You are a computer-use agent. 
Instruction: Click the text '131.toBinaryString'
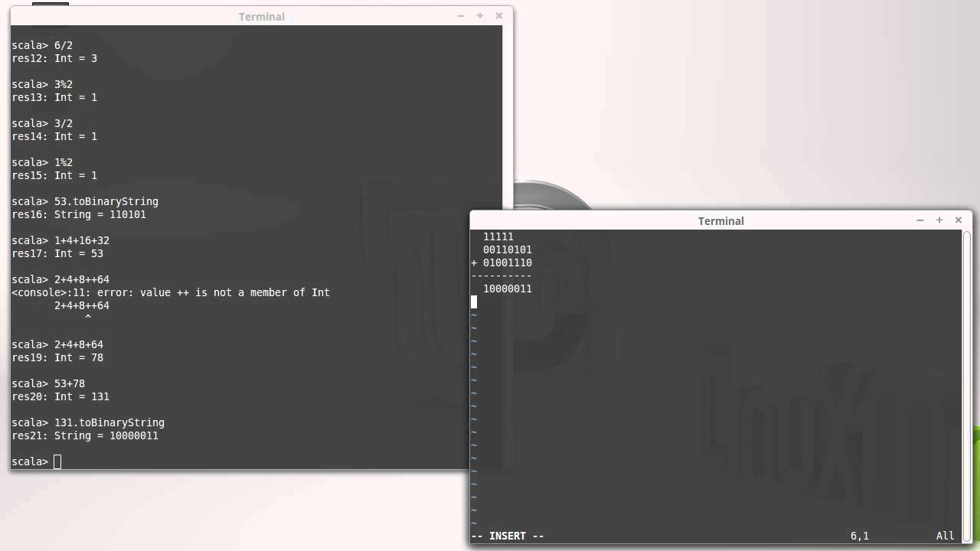click(109, 422)
